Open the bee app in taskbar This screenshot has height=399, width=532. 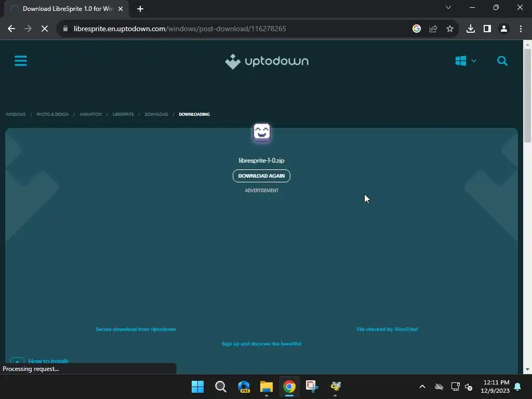tap(335, 387)
